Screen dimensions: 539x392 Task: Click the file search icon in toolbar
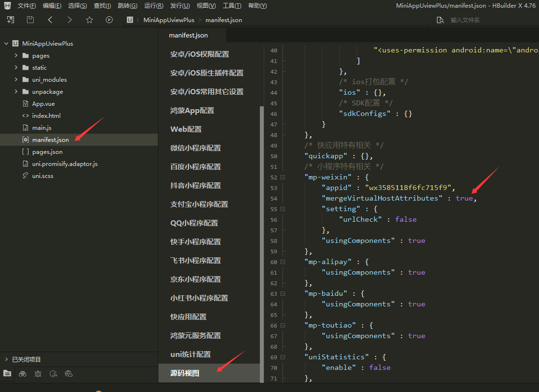(x=440, y=20)
